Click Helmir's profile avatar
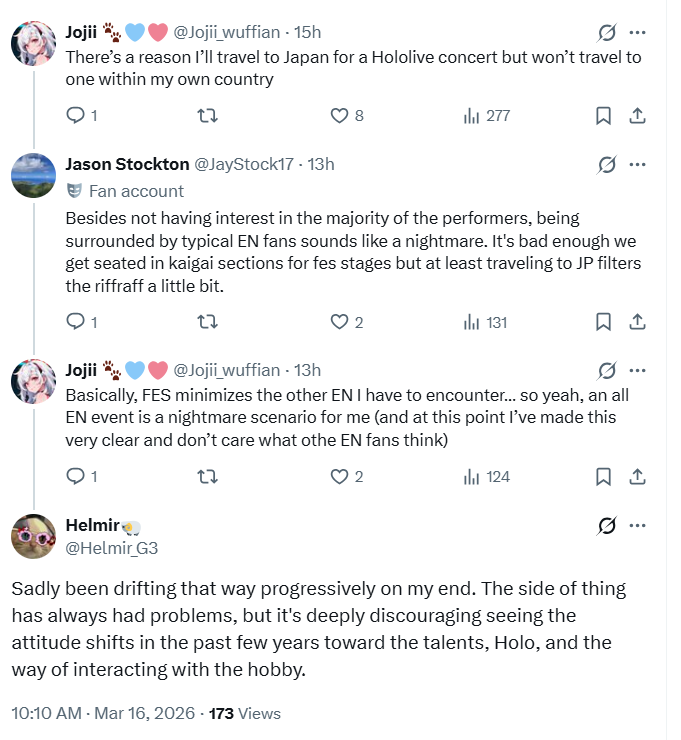 [x=33, y=536]
